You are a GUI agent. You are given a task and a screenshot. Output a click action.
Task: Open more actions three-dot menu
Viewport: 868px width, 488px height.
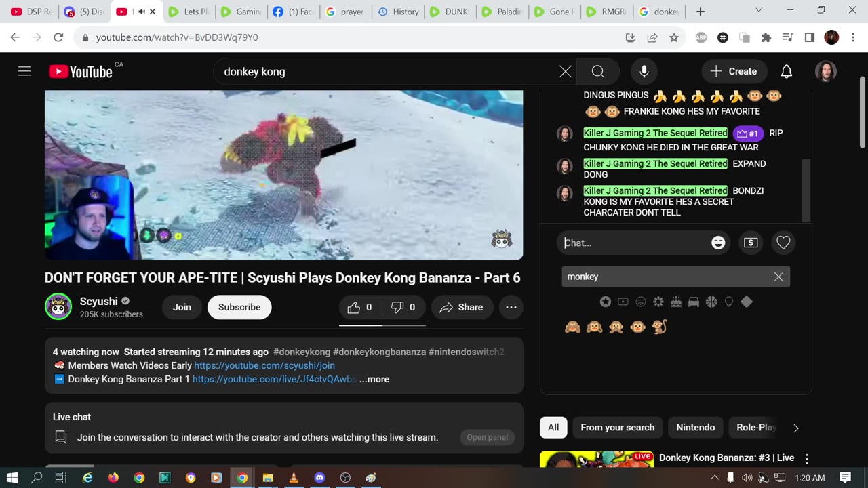(511, 307)
